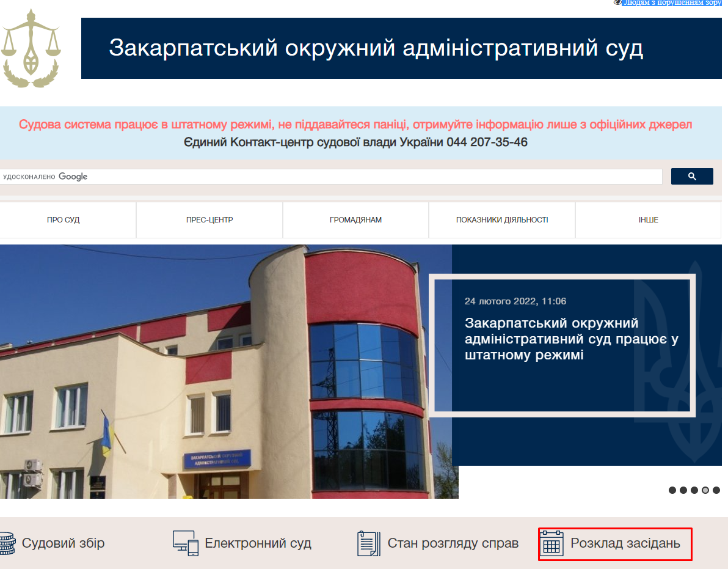Select the fourth slider dot
Image resolution: width=728 pixels, height=577 pixels.
click(x=705, y=490)
